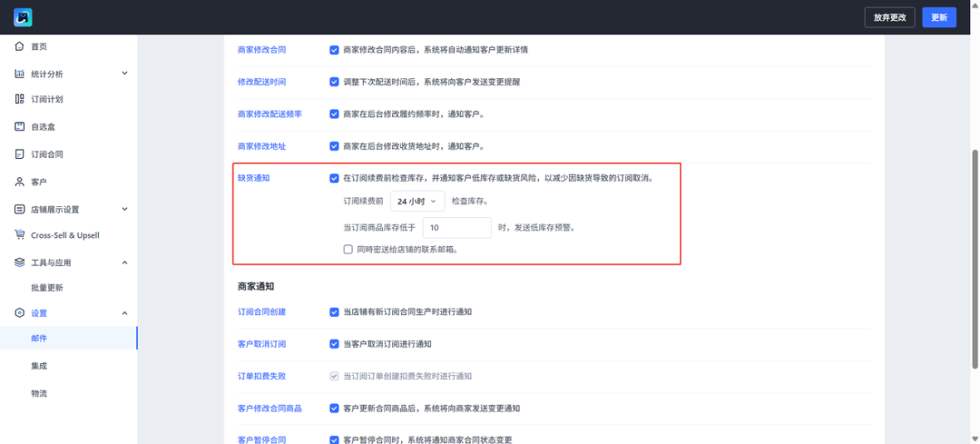980x444 pixels.
Task: Click the 更新 button
Action: (x=938, y=17)
